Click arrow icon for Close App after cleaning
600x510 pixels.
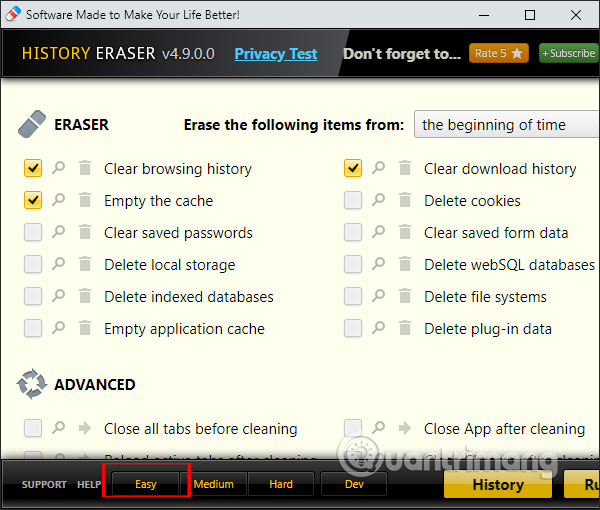[405, 428]
